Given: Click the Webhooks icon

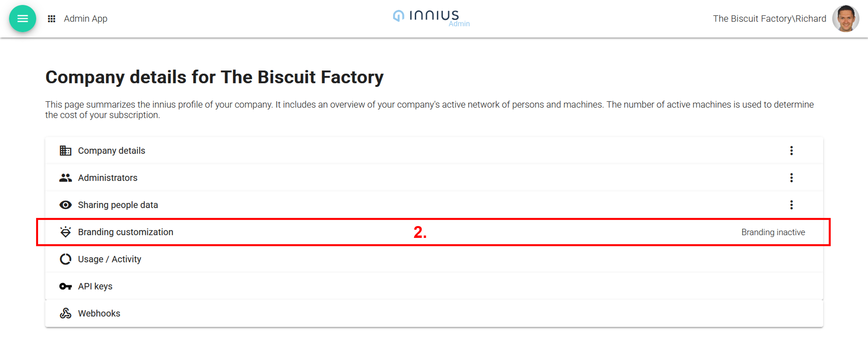Looking at the screenshot, I should [x=65, y=313].
